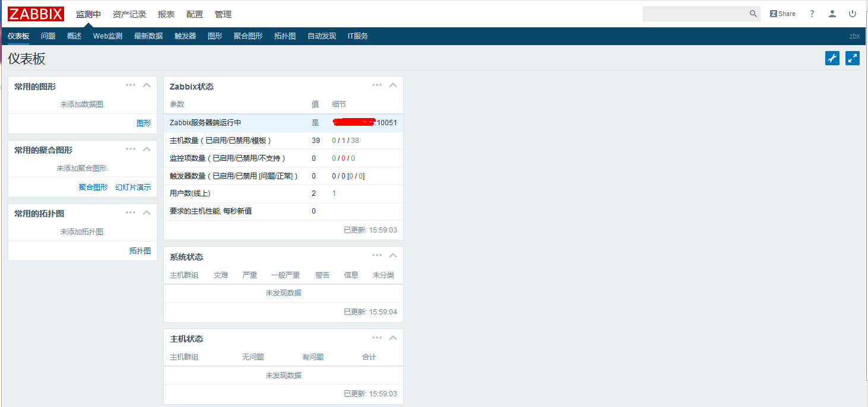Go to the Web监测 submenu tab
The image size is (868, 407).
tap(107, 36)
